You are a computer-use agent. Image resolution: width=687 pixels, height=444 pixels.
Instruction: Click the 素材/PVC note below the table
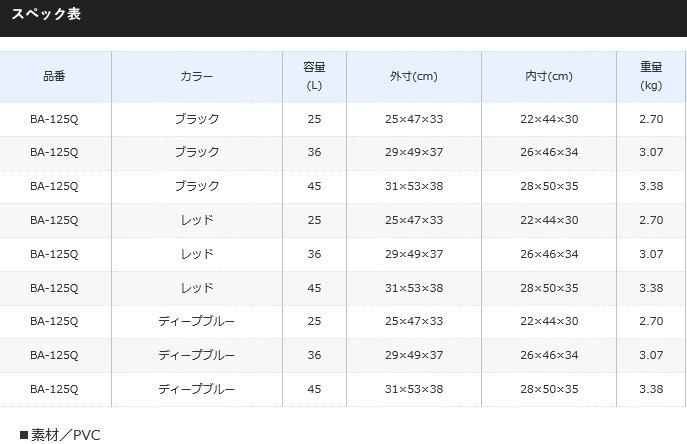coord(61,435)
